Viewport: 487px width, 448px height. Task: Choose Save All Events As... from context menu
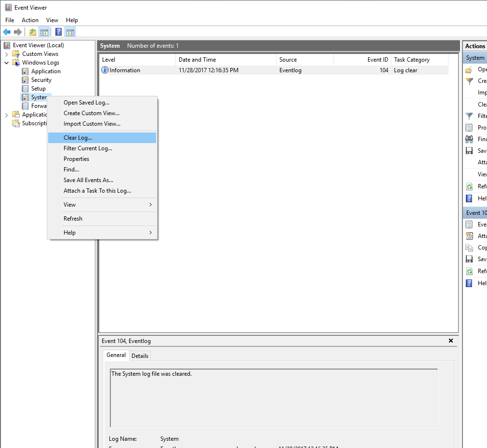click(102, 180)
